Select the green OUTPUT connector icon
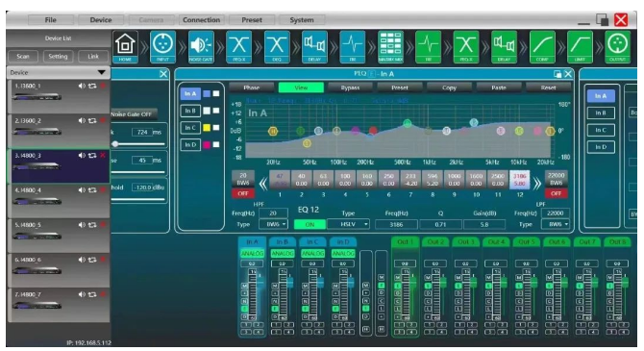 pyautogui.click(x=618, y=46)
